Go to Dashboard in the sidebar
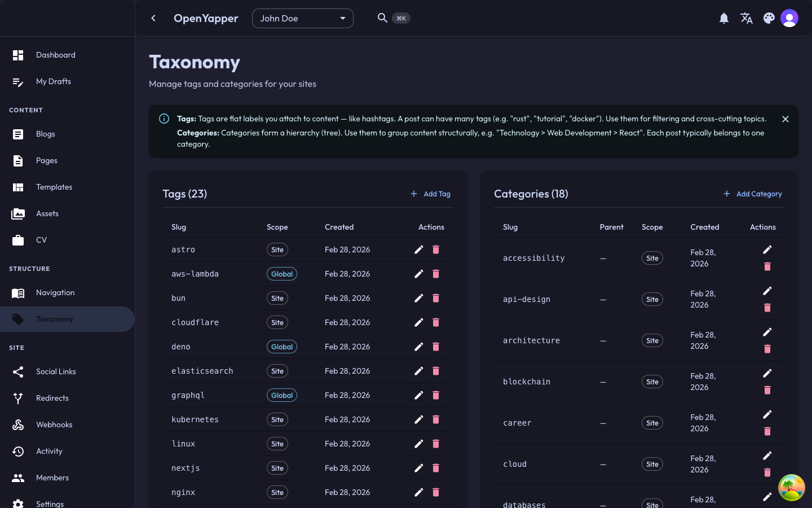Screen dimensions: 812x508 tap(55, 55)
